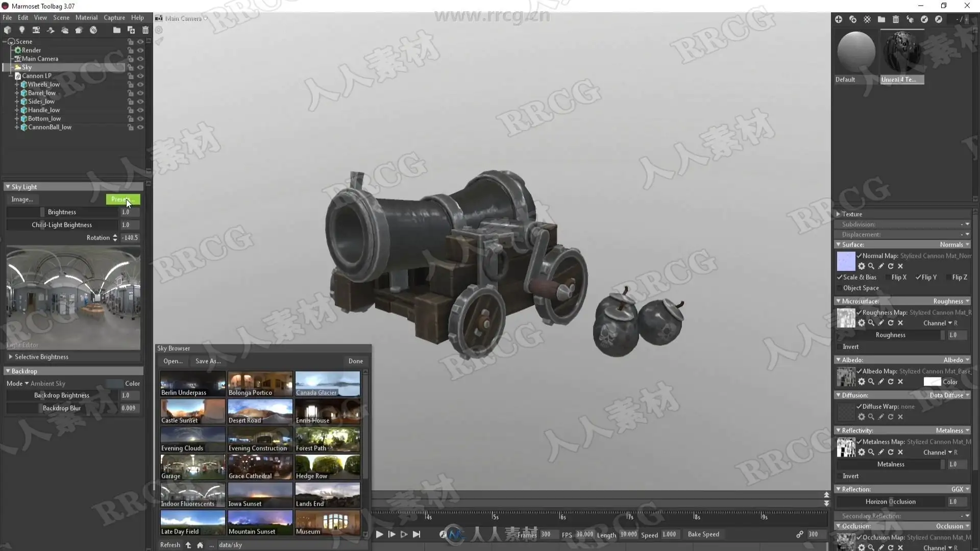Screen dimensions: 980x551
Task: Add a new light via lightbulb icon
Action: point(21,30)
